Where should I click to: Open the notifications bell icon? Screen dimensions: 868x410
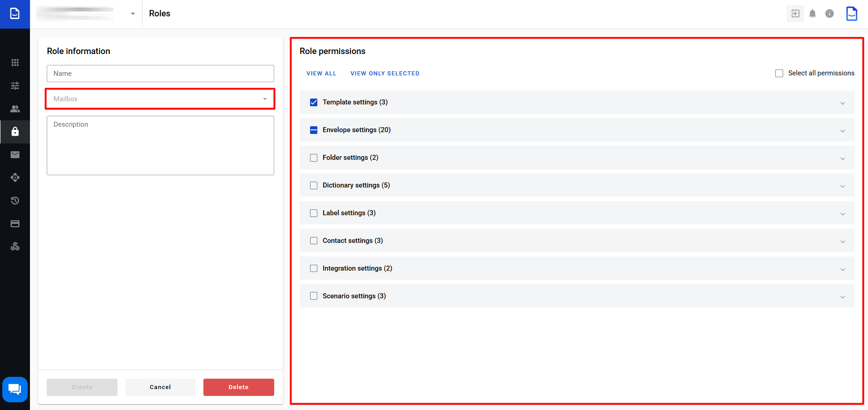(x=812, y=14)
